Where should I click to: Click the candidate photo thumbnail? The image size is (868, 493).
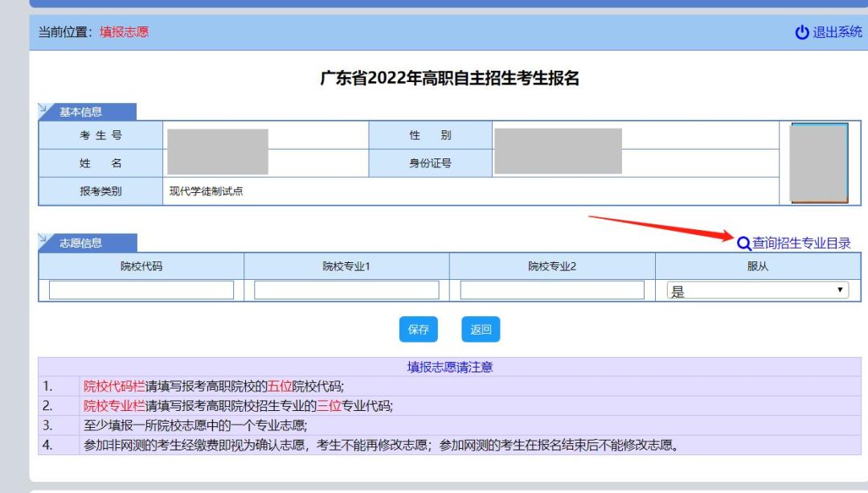819,162
